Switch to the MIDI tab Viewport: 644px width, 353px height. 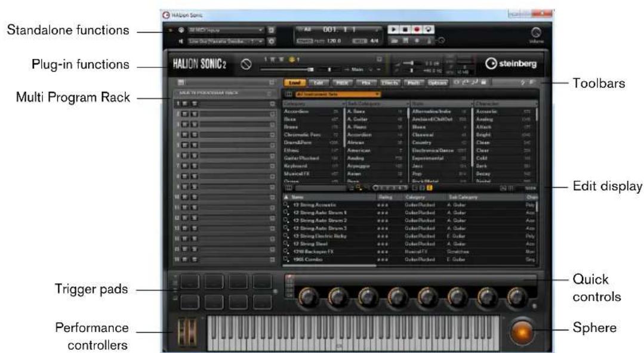pyautogui.click(x=342, y=82)
